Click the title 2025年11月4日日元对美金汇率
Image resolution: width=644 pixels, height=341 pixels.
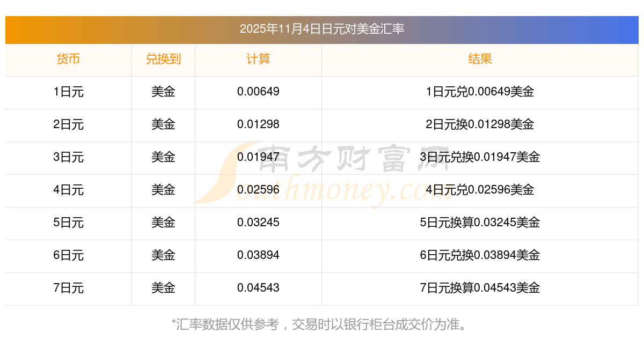coord(322,29)
